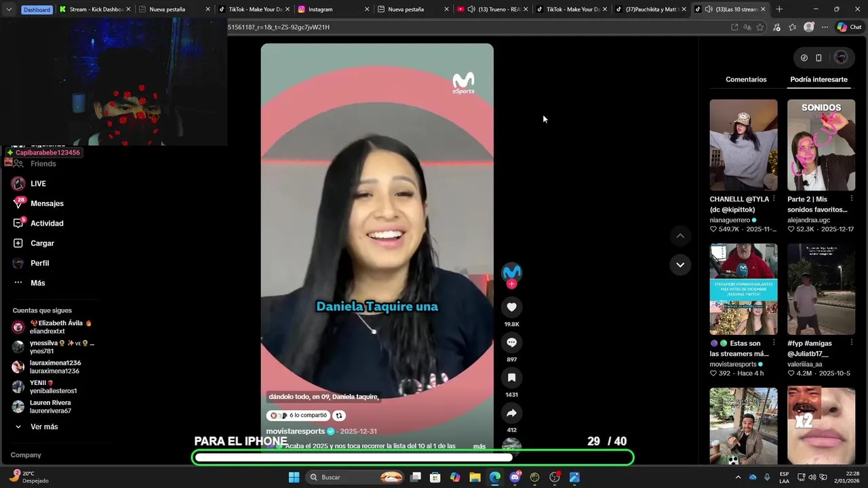Like the video with the heart icon
The image size is (868, 488).
(x=511, y=307)
